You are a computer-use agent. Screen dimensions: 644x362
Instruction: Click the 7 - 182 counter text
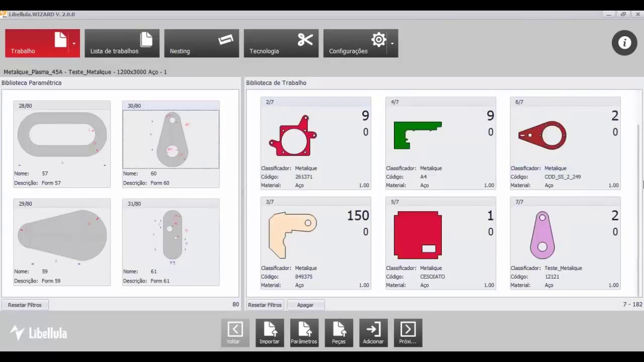[x=632, y=305]
